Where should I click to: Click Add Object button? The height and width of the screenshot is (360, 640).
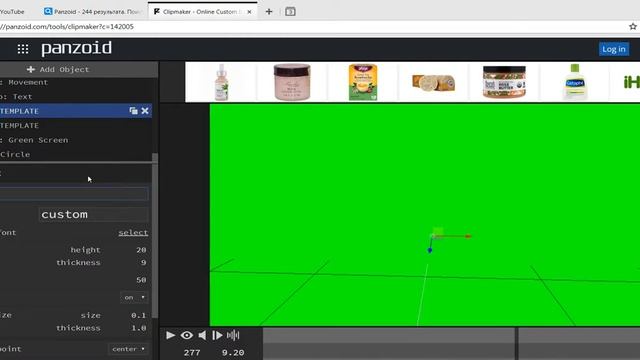[x=58, y=69]
